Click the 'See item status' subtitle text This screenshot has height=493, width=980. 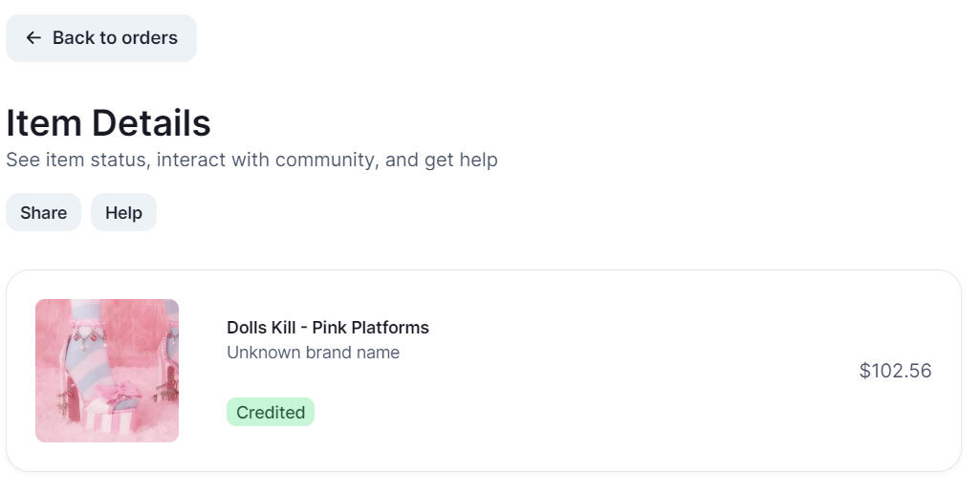click(76, 160)
